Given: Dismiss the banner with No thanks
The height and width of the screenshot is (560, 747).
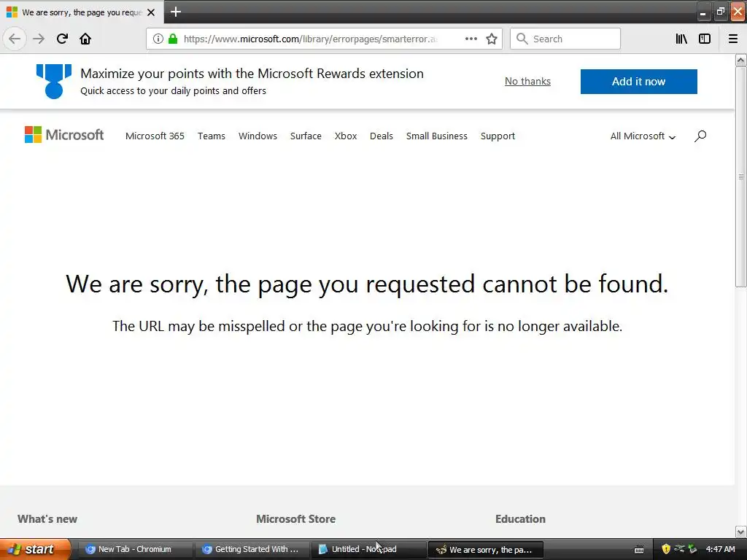Looking at the screenshot, I should point(527,82).
